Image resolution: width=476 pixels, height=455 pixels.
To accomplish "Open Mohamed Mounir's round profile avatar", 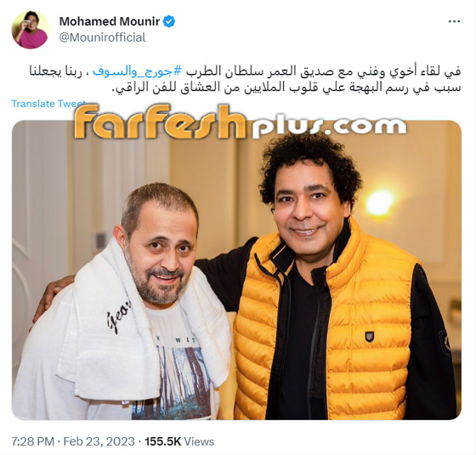I will pos(30,30).
